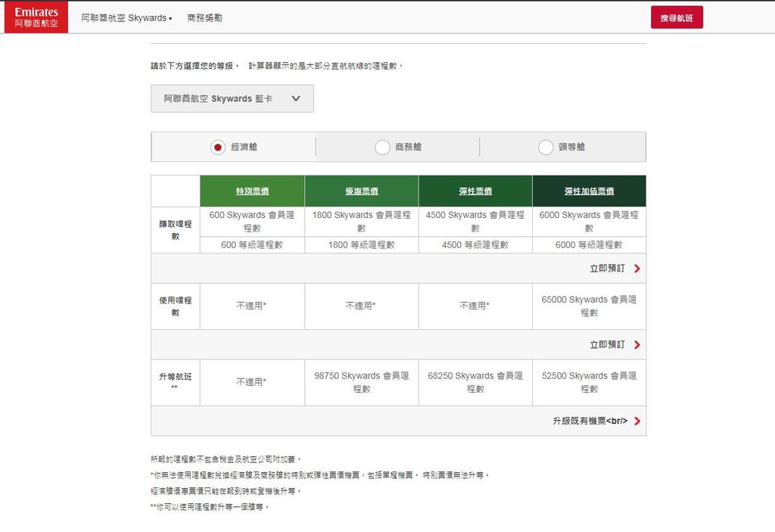The width and height of the screenshot is (775, 532).
Task: Click the "600 等級哩程數" cell
Action: coord(252,244)
